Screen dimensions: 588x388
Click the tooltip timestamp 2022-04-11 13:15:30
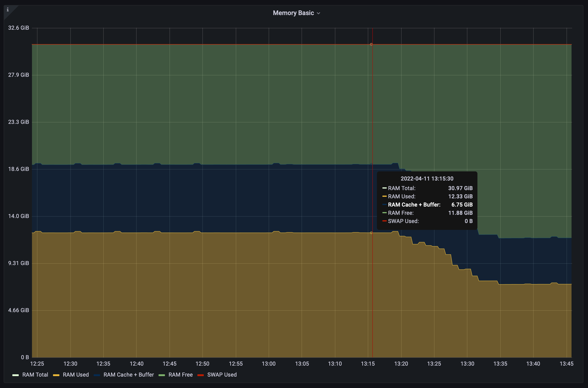point(427,179)
